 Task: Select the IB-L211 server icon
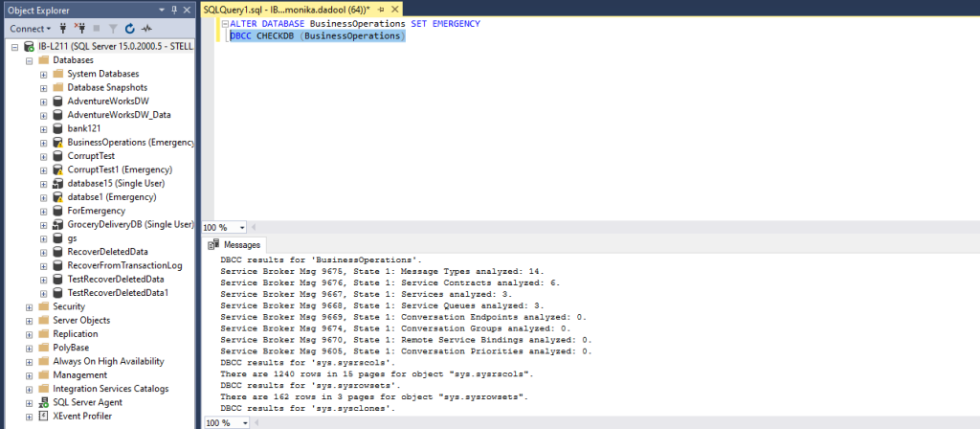(29, 46)
